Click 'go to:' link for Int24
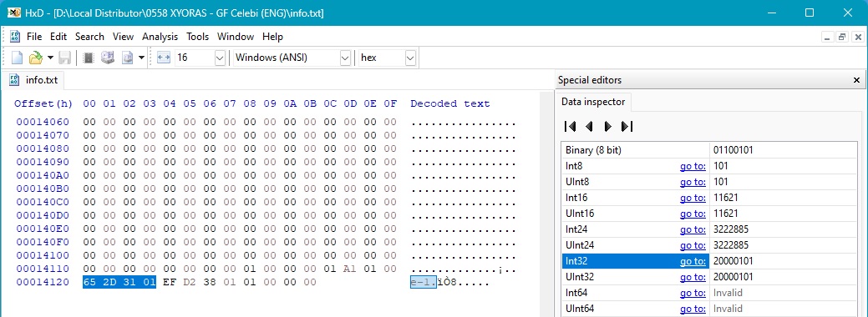Image resolution: width=868 pixels, height=317 pixels. point(693,229)
